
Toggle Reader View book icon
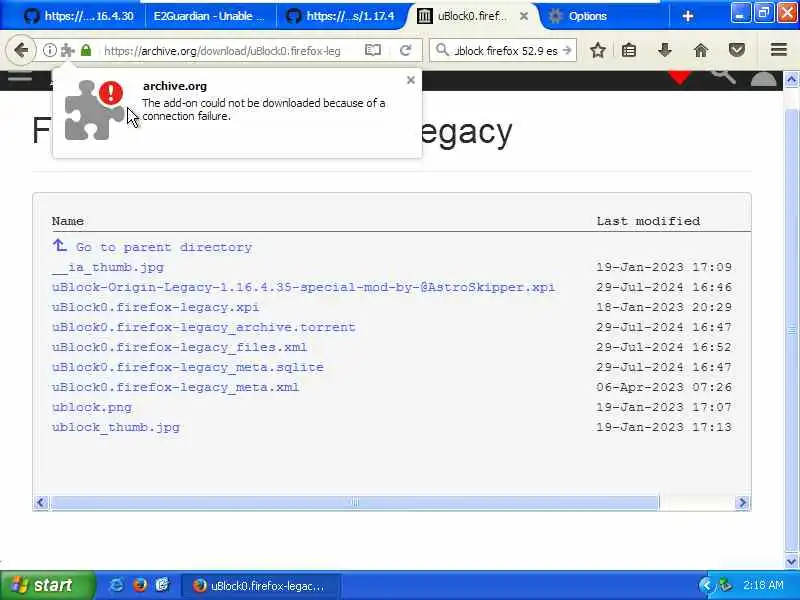click(x=373, y=50)
